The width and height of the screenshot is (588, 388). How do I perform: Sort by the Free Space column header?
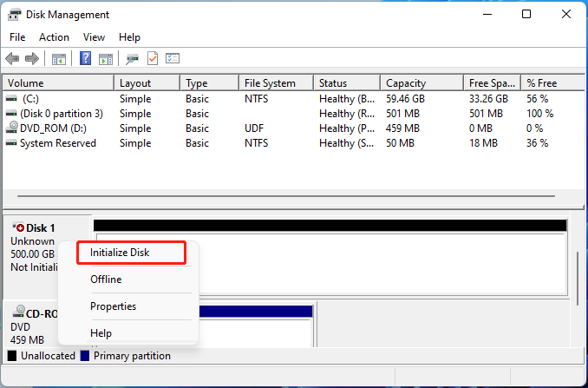(492, 83)
